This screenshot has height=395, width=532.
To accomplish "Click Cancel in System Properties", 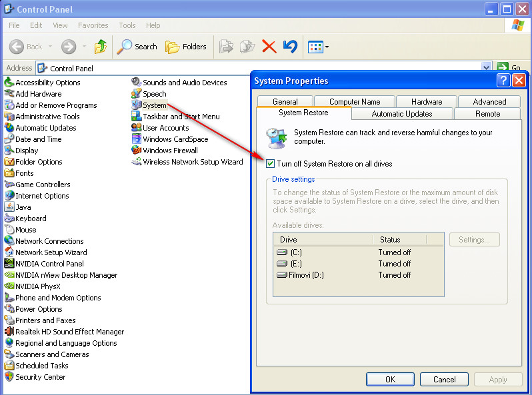I will (444, 380).
